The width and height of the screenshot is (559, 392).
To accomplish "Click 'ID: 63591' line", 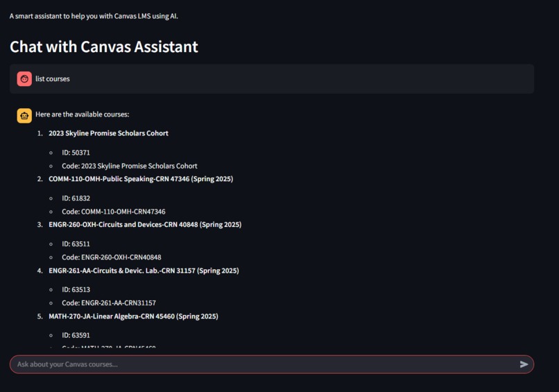I will coord(76,335).
